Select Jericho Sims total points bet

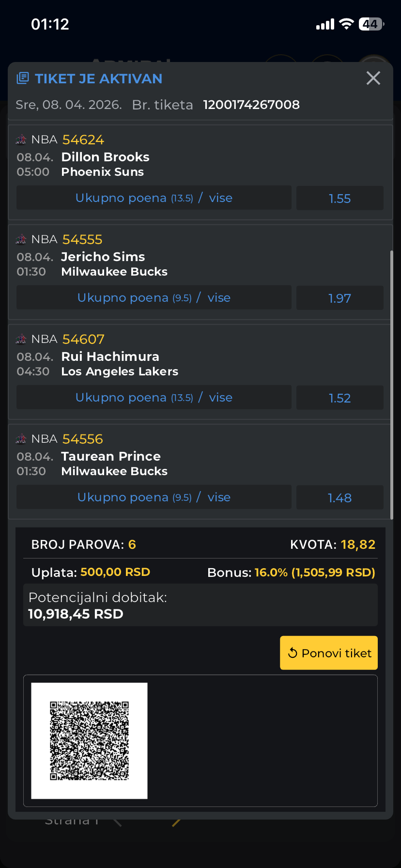pos(154,298)
